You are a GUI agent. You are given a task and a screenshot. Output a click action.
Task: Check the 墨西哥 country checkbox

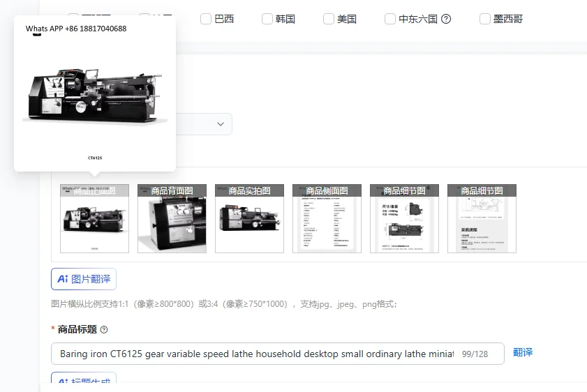click(x=485, y=19)
